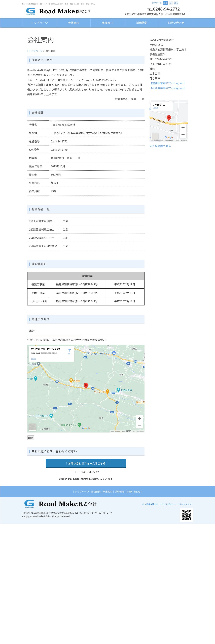This screenshot has height=644, width=215.
Task: Zoom out on the sidebar map
Action: click(x=183, y=134)
